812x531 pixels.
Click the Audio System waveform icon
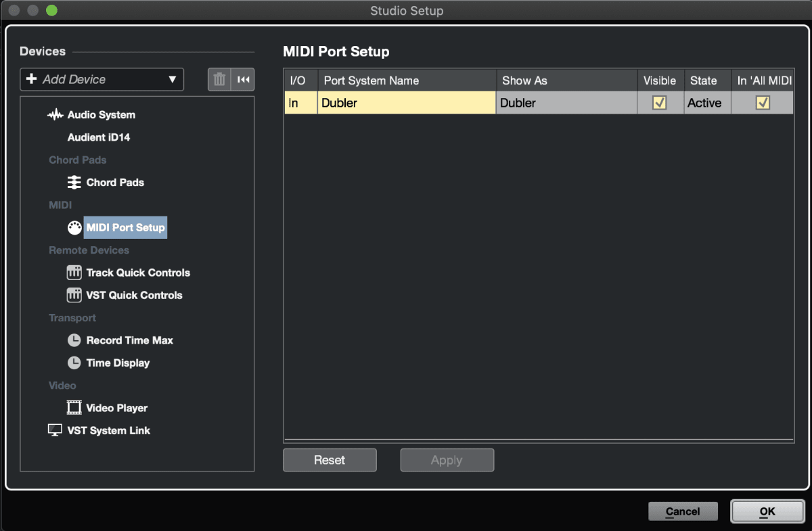click(x=55, y=115)
